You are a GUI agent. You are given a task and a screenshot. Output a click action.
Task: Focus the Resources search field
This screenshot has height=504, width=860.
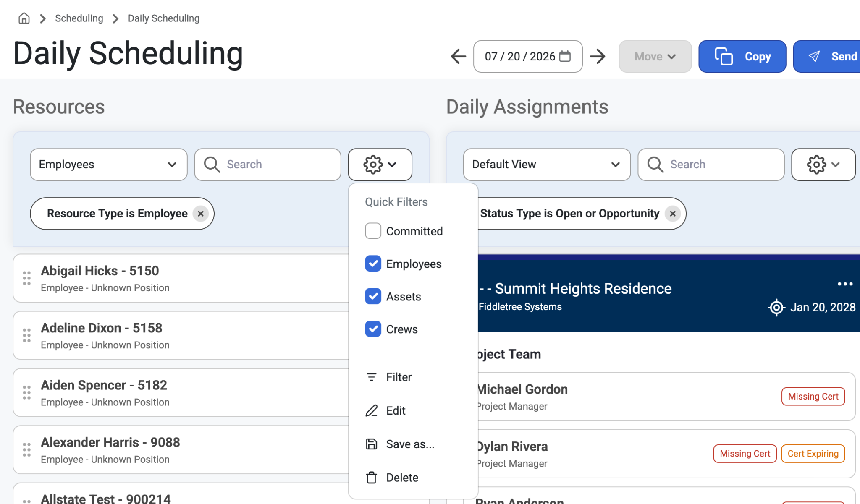click(x=267, y=165)
